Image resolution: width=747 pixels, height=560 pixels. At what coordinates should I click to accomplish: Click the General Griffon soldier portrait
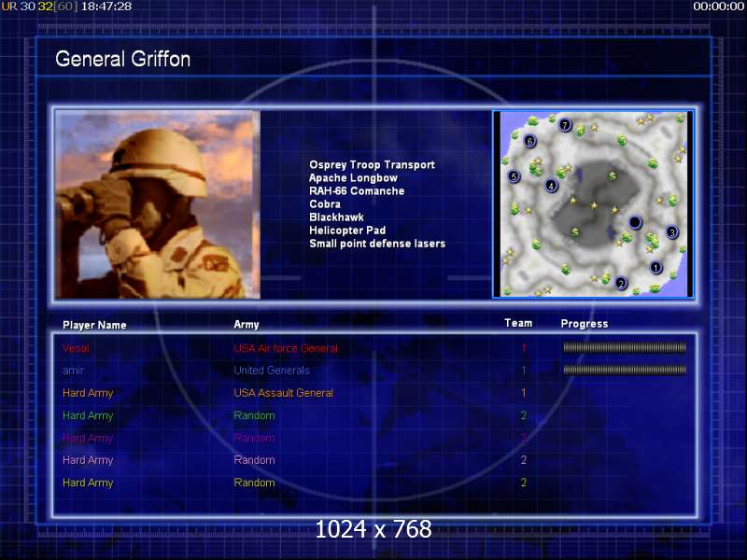point(158,204)
